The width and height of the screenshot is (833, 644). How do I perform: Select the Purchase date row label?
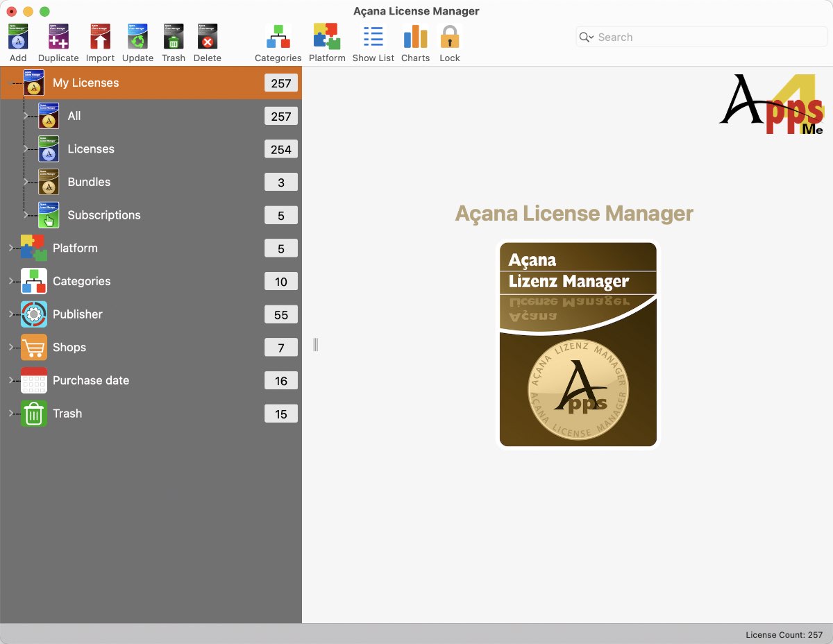tap(91, 380)
